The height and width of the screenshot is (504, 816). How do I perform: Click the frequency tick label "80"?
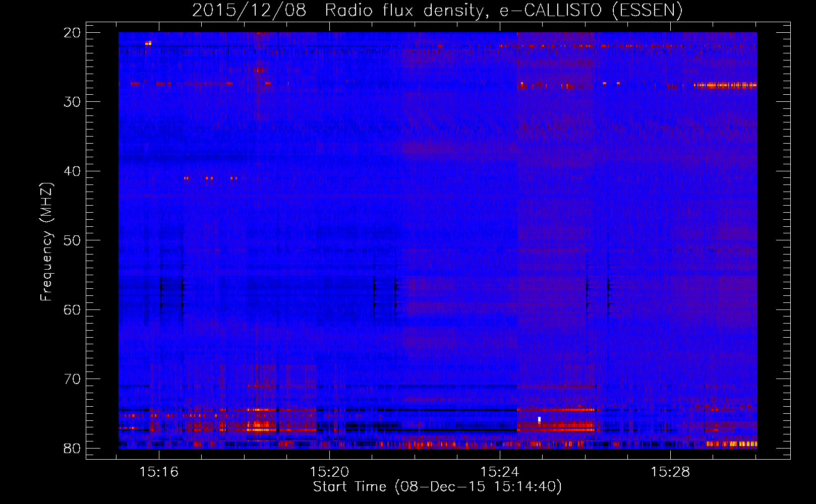(73, 448)
